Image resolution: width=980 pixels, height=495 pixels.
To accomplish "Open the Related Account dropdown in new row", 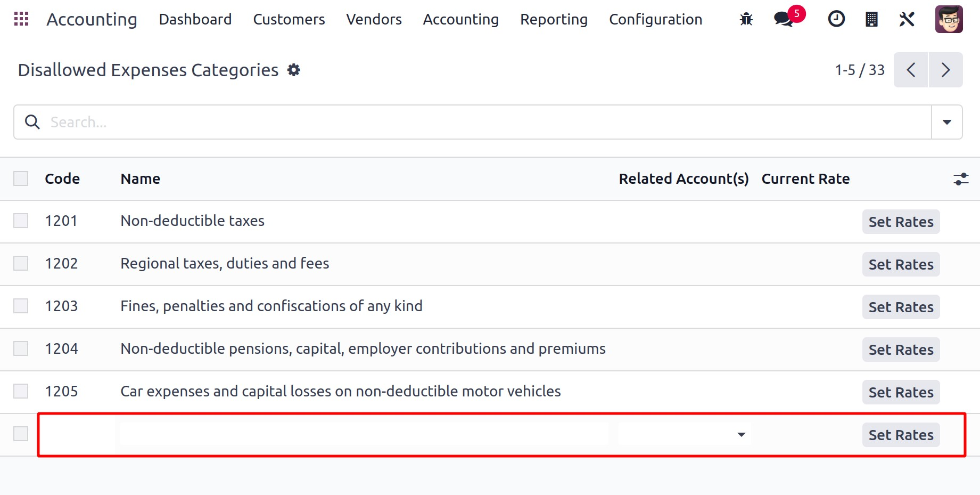I will pos(741,435).
